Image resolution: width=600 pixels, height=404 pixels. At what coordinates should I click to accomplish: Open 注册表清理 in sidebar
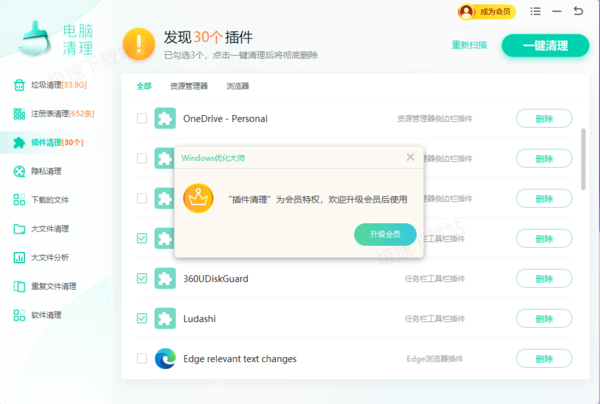tap(62, 114)
